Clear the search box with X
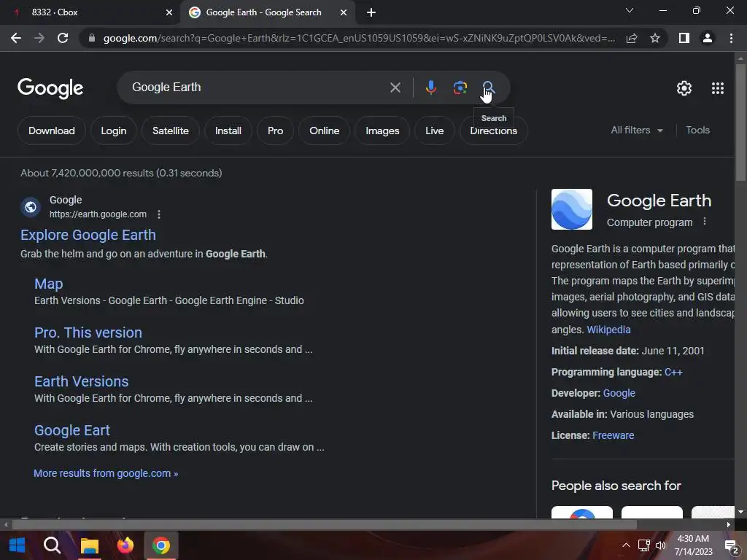Image resolution: width=747 pixels, height=560 pixels. click(x=395, y=87)
